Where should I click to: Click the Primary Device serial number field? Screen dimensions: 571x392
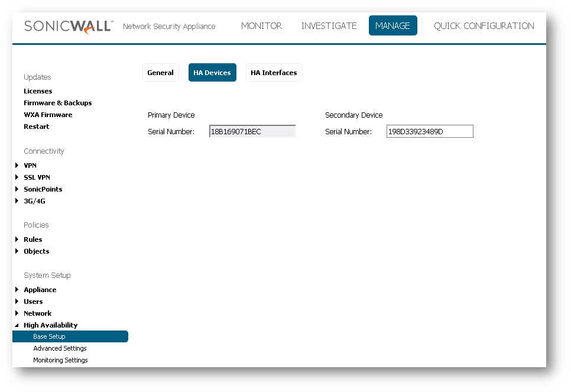[252, 132]
